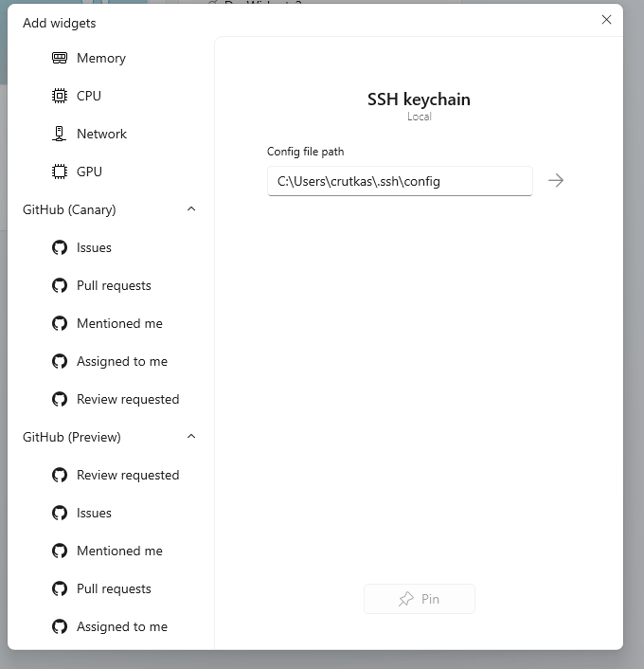Viewport: 644px width, 669px height.
Task: Click the Memory widget icon
Action: point(60,58)
